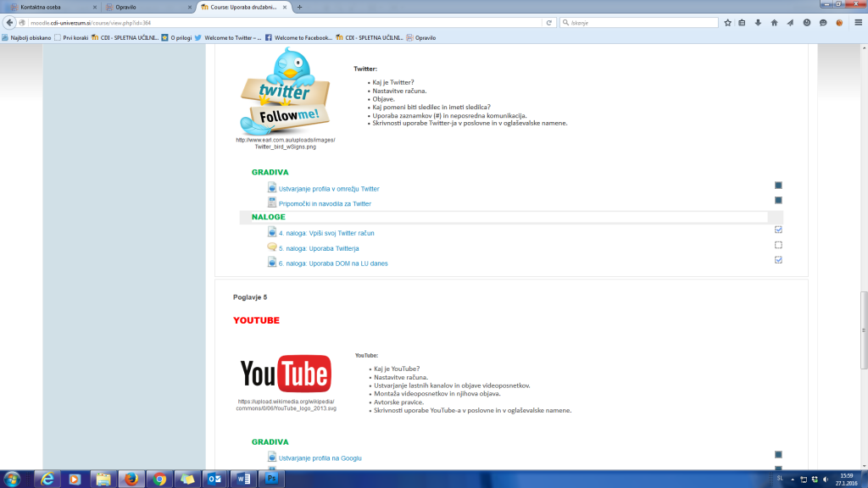Go to the Firefox home page icon
The image size is (868, 488).
click(x=775, y=23)
